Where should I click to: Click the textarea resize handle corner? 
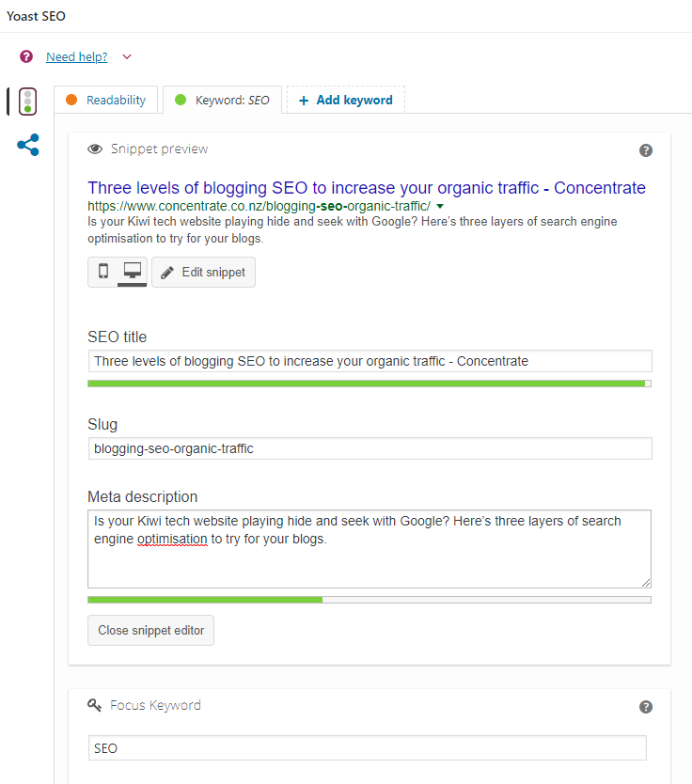coord(646,583)
